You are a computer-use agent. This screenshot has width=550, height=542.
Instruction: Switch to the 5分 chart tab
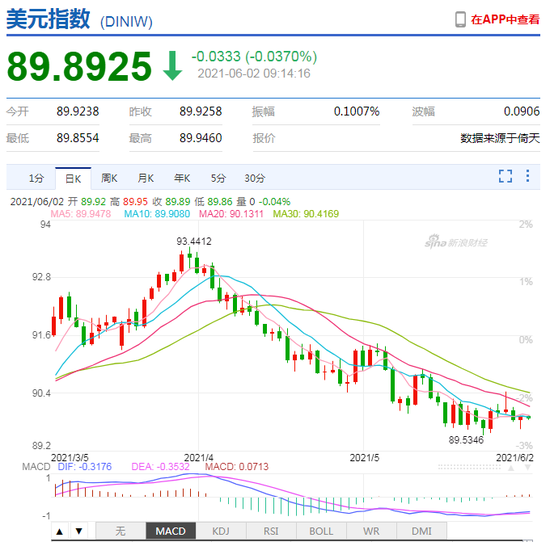pos(218,178)
